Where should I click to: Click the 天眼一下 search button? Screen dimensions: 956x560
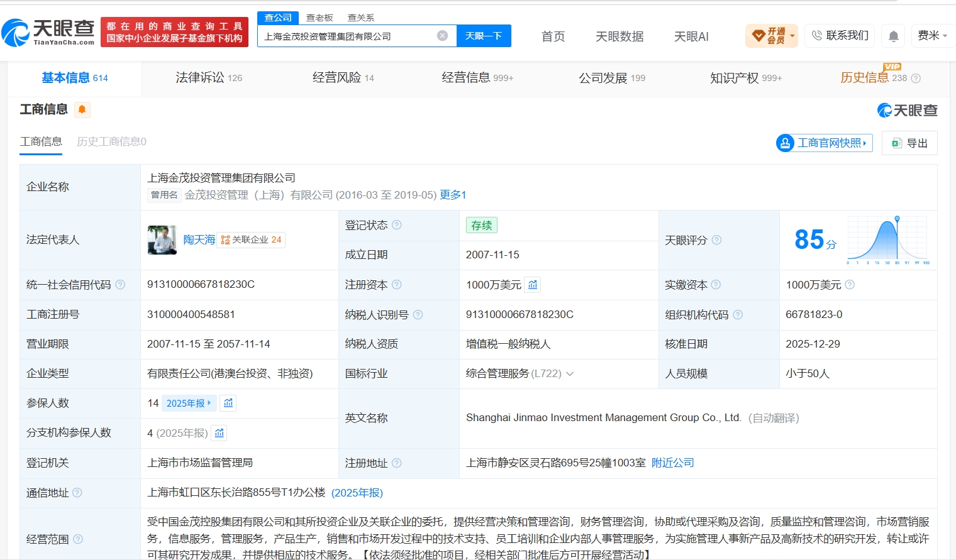484,36
